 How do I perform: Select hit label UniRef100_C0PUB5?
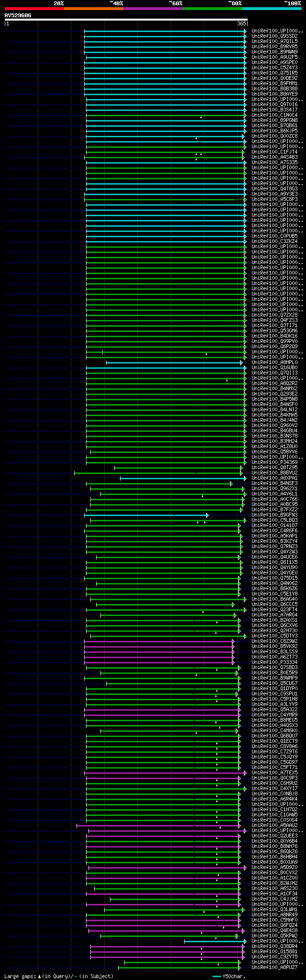point(274,236)
